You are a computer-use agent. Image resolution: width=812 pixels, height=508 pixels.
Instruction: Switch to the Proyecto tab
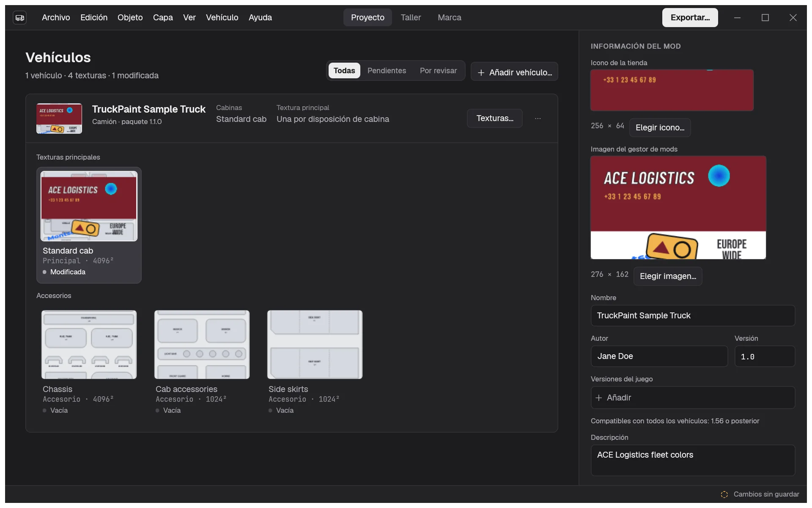click(368, 18)
